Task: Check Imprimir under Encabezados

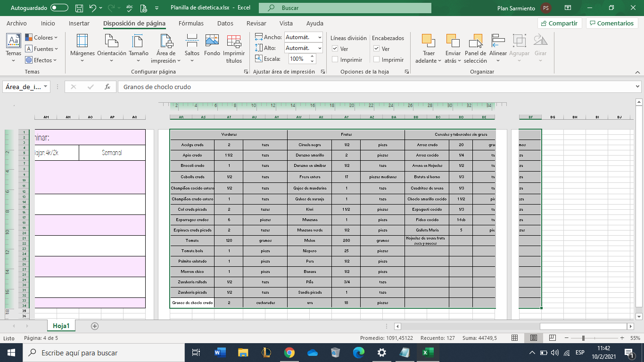Action: [376, 60]
